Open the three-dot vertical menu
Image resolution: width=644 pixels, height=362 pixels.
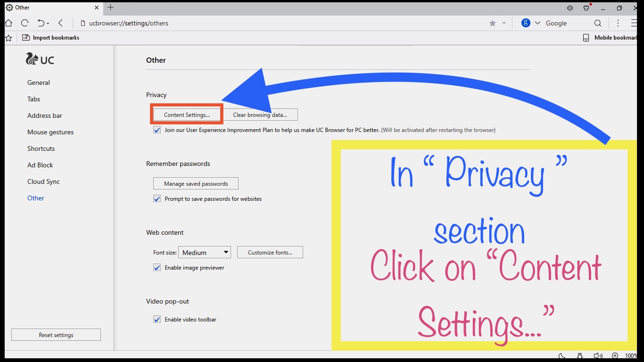pyautogui.click(x=618, y=23)
